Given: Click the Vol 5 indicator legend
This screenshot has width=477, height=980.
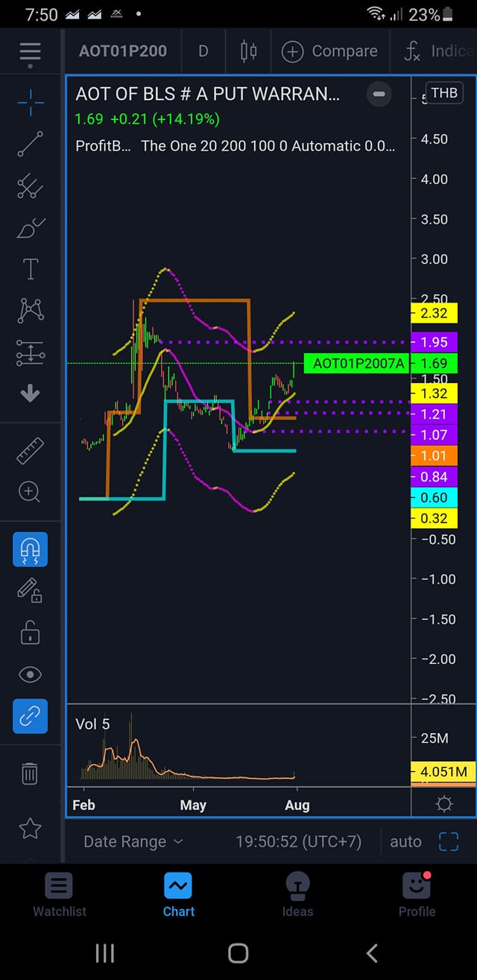Looking at the screenshot, I should (x=92, y=724).
